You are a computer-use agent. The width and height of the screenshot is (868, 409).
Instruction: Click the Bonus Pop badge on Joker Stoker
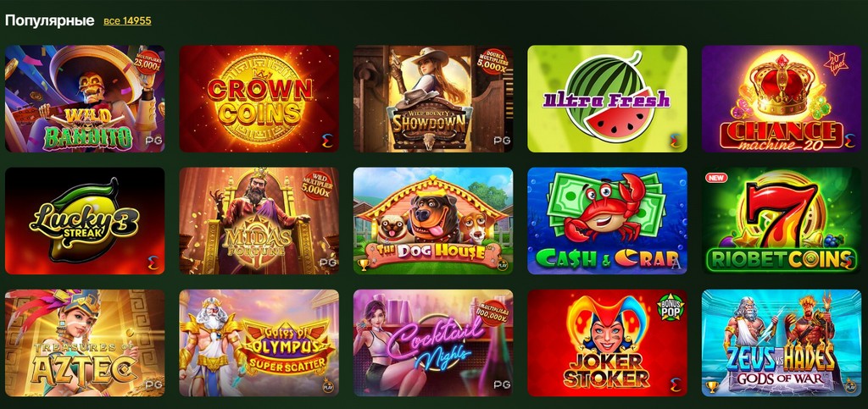[670, 307]
